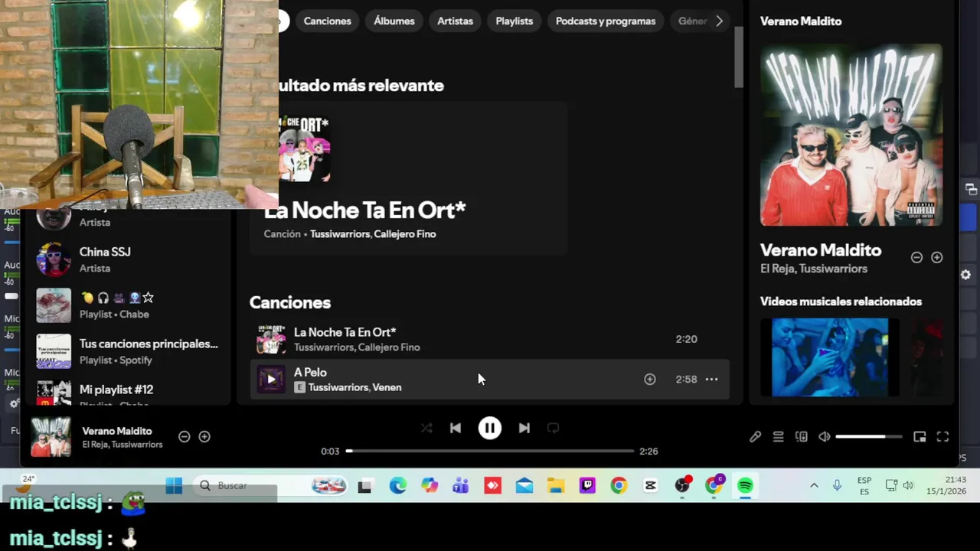Add A Pelo to liked songs
The image size is (980, 551).
(x=650, y=379)
